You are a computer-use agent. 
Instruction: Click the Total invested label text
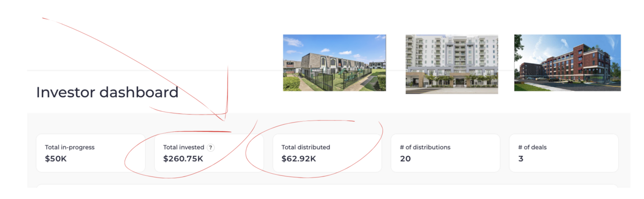(x=184, y=147)
